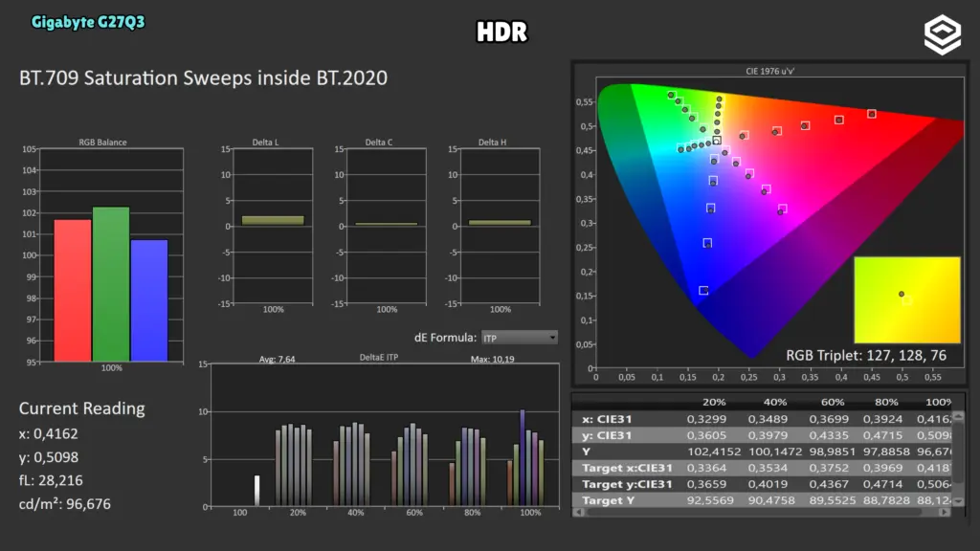The height and width of the screenshot is (551, 980).
Task: Click the yellow color patch swatch in CIE chart
Action: 907,299
